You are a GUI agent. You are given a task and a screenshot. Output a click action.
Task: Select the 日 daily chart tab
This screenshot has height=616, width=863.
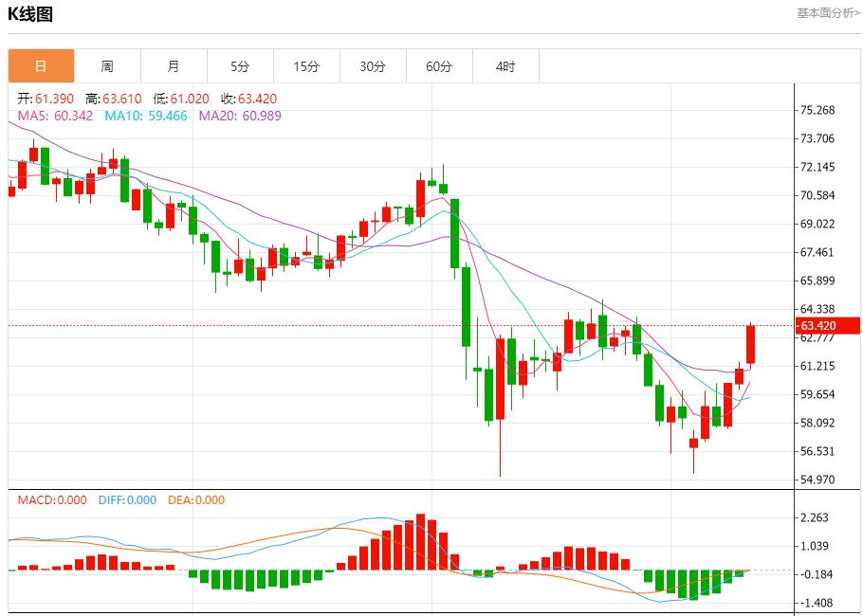point(41,66)
